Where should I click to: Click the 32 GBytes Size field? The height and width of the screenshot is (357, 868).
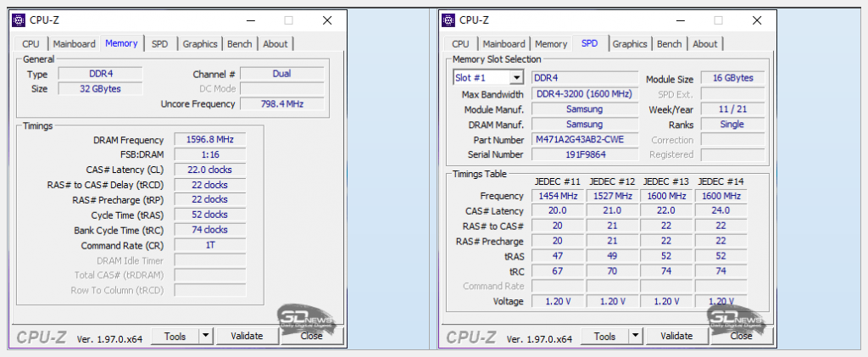tap(101, 88)
